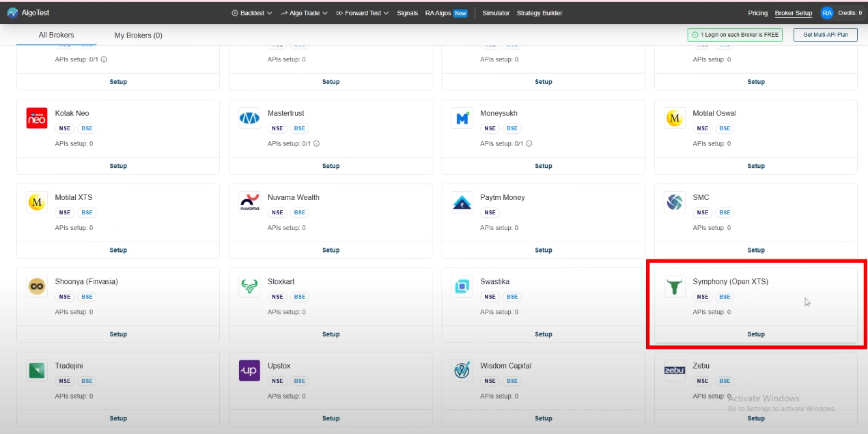Click the Stoxkart bull logo
Viewport: 868px width, 434px height.
[249, 287]
